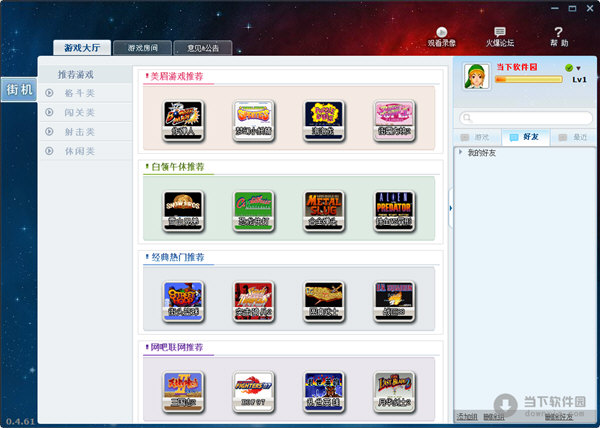600x428 pixels.
Task: Launch the Three Kingdoms II game tile
Action: tap(183, 392)
